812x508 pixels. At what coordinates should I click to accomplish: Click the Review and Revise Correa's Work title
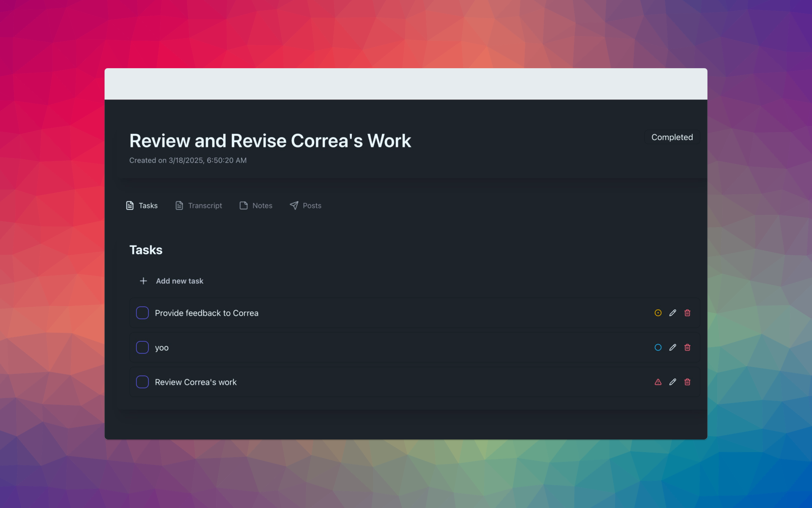(x=270, y=141)
